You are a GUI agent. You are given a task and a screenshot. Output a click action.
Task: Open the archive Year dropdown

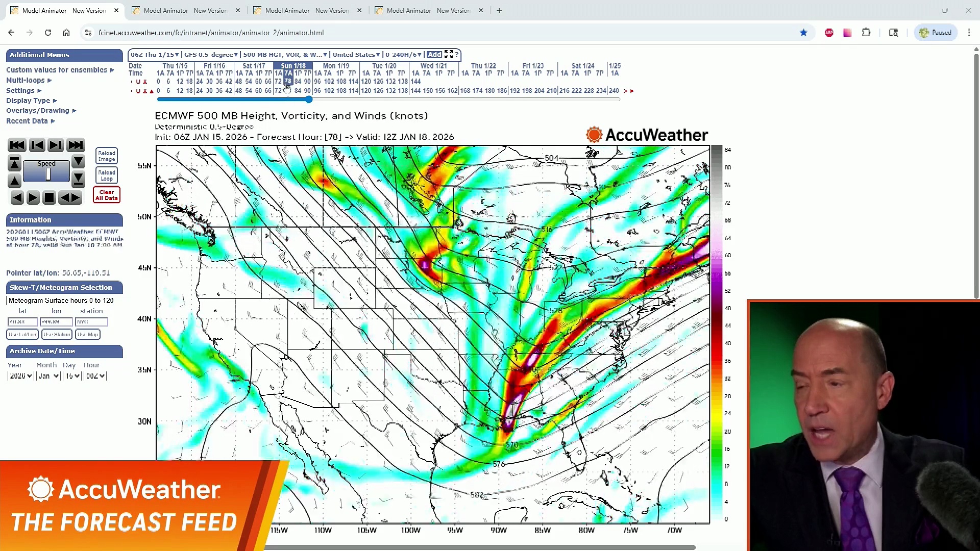[x=20, y=376]
